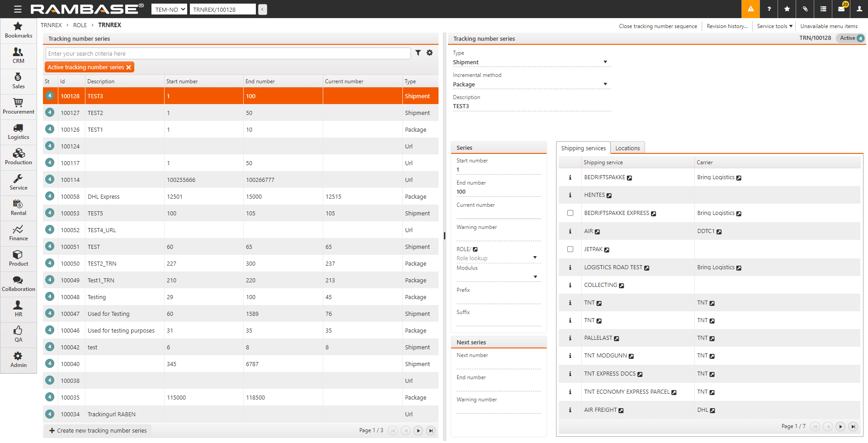Tick the JETPAK shipping service checkbox
This screenshot has width=868, height=443.
(570, 249)
